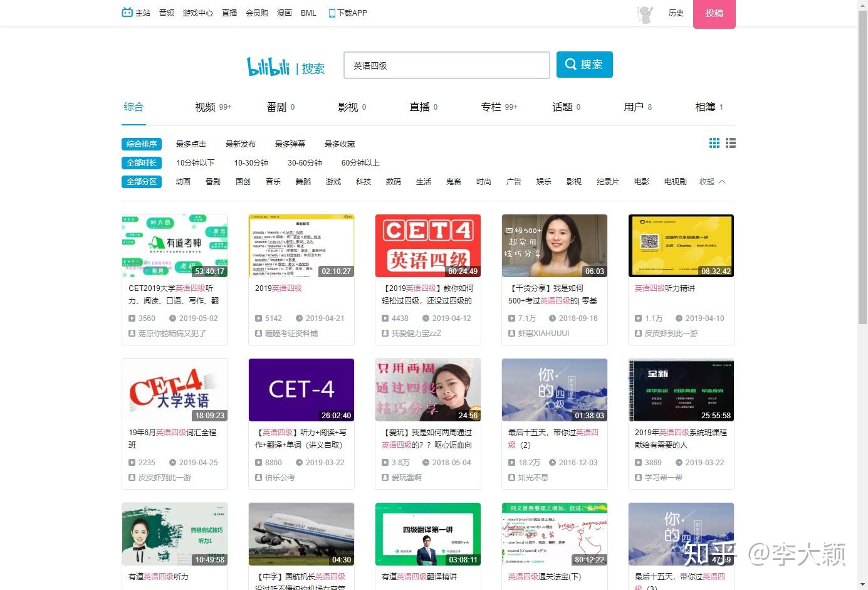Open the 用户 tab
The image size is (868, 590).
tap(638, 107)
